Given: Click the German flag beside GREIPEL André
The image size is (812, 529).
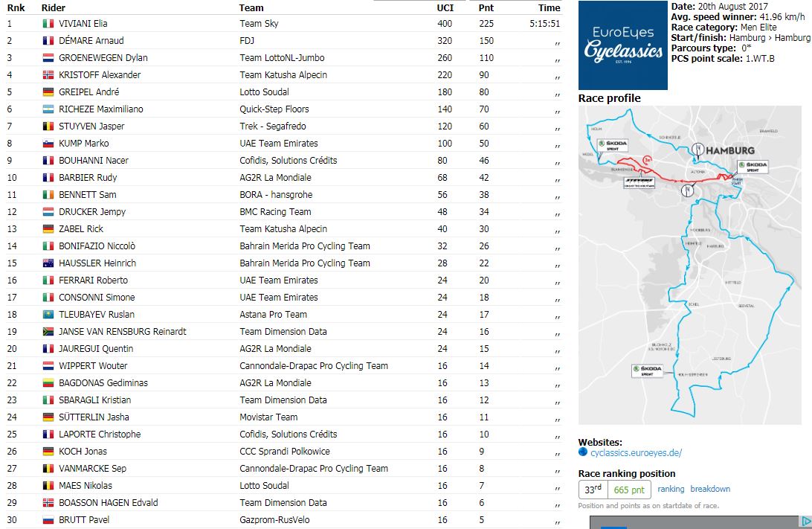Looking at the screenshot, I should click(x=48, y=92).
